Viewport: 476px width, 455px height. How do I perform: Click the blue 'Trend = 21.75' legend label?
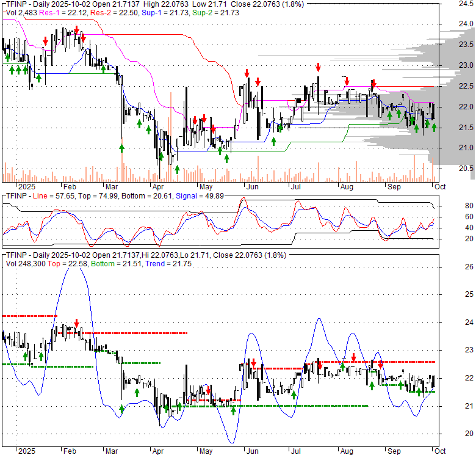pos(168,264)
